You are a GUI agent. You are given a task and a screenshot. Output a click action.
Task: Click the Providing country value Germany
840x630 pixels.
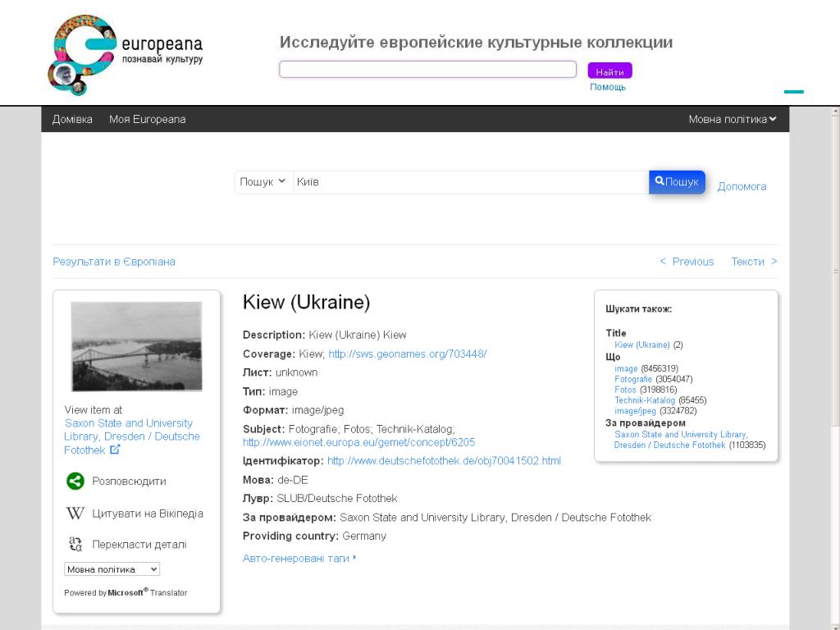pos(364,536)
